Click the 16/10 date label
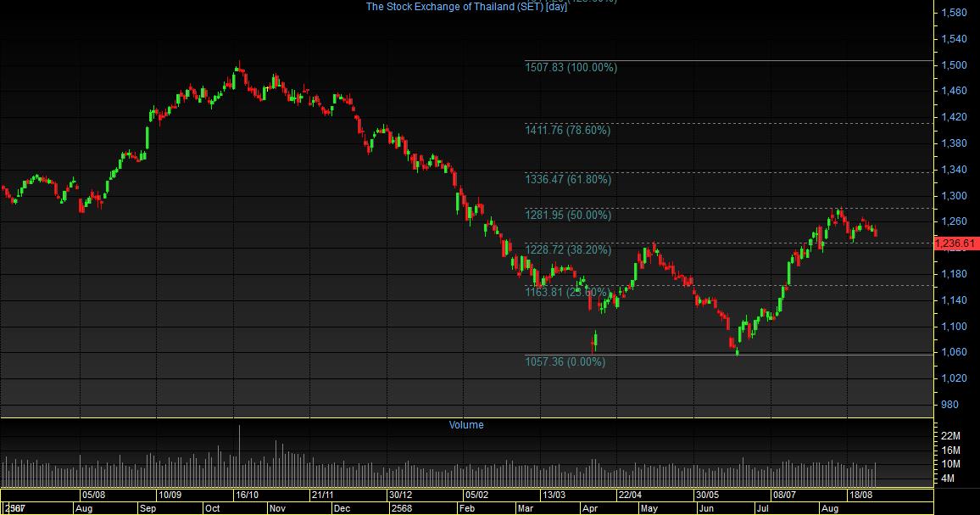 point(246,495)
